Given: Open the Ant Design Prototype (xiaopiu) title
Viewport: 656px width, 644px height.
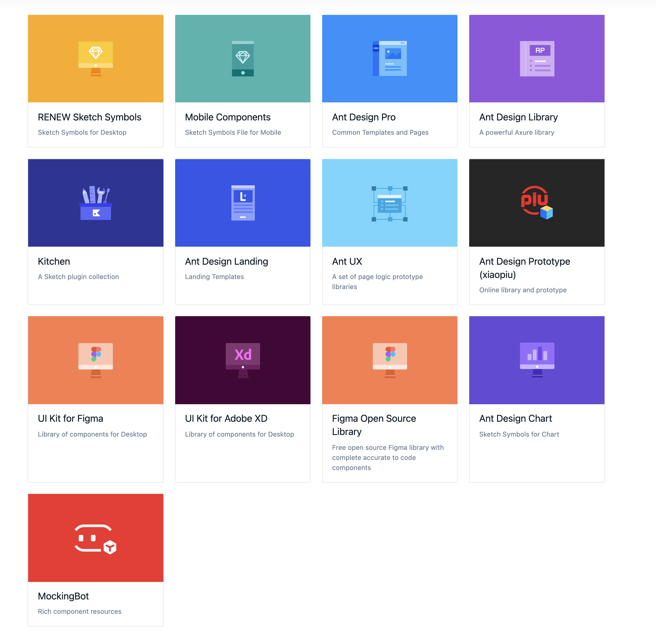Looking at the screenshot, I should tap(524, 268).
